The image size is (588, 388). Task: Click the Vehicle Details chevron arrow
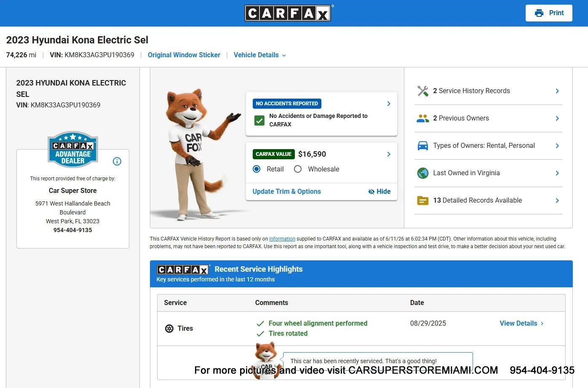(284, 56)
